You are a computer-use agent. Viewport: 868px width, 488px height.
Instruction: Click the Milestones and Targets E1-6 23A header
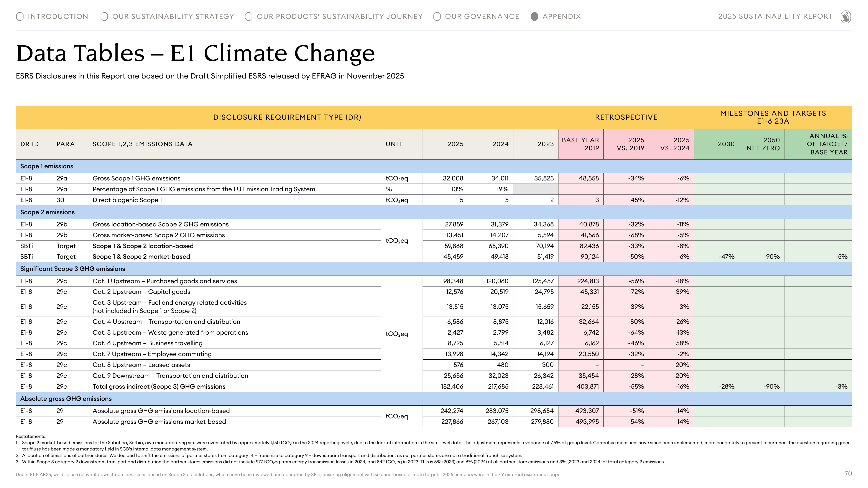tap(773, 117)
